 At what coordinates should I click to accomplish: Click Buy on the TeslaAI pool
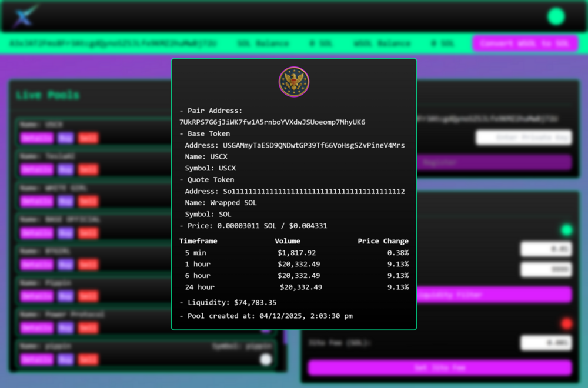(x=66, y=169)
